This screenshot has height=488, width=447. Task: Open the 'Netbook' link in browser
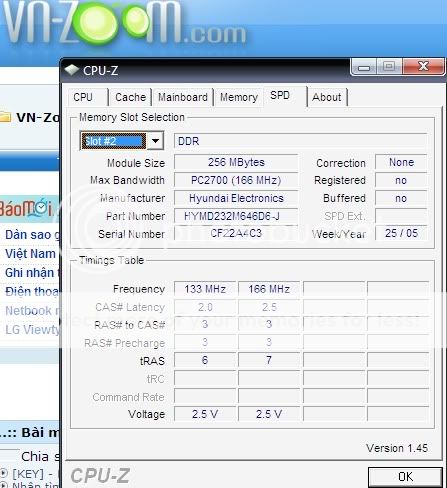click(32, 311)
